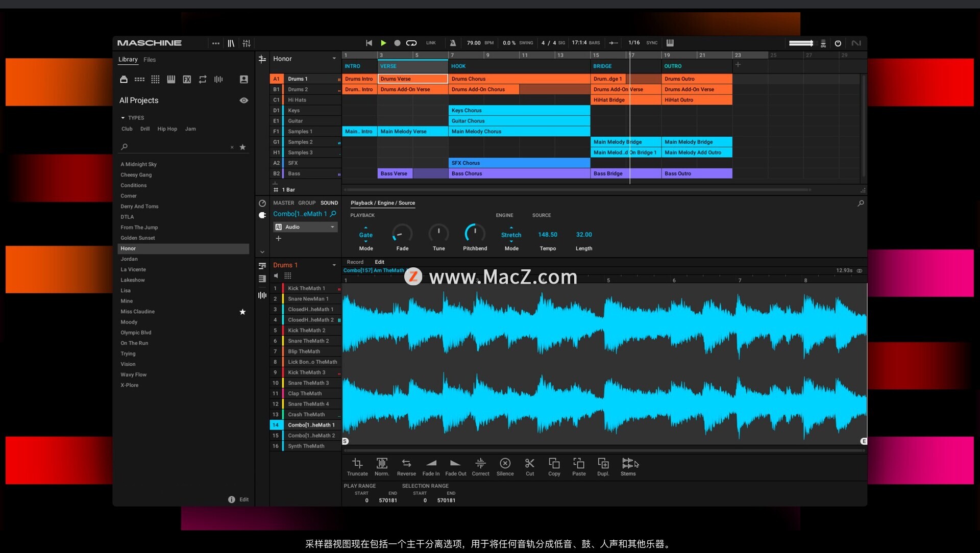The height and width of the screenshot is (553, 980).
Task: Click the Correct tool icon
Action: click(480, 463)
